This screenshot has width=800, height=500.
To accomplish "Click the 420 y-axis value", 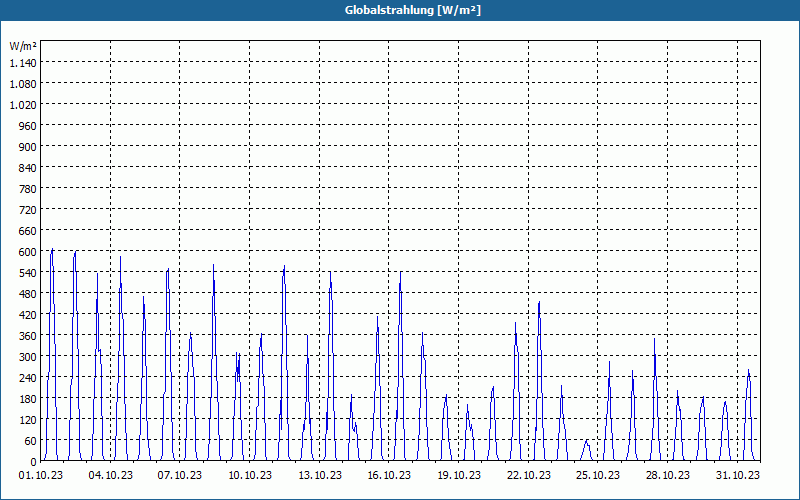I will 28,315.
